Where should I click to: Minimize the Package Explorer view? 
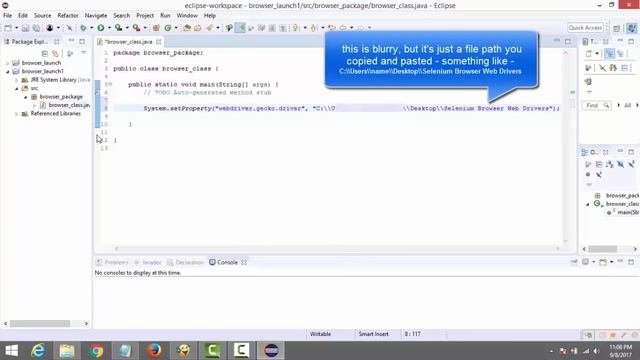71,41
